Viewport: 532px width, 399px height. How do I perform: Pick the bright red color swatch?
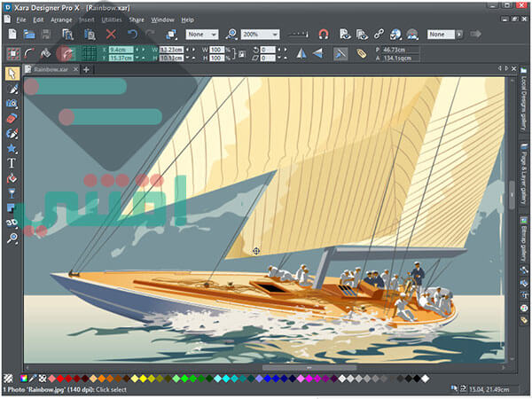[60, 379]
